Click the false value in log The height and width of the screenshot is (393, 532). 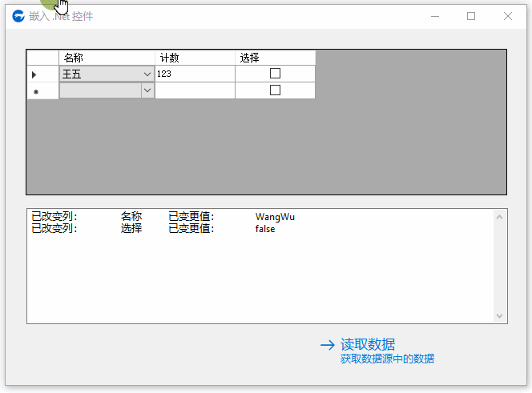pos(265,229)
